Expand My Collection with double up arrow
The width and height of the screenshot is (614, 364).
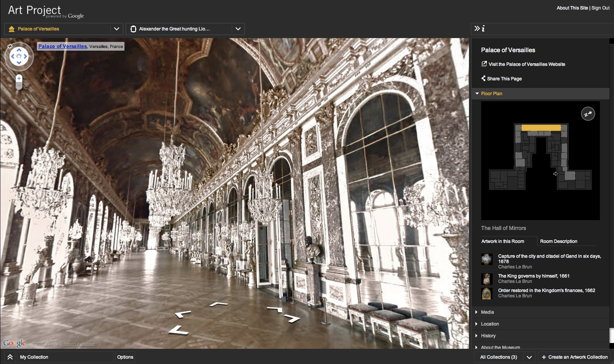(10, 357)
